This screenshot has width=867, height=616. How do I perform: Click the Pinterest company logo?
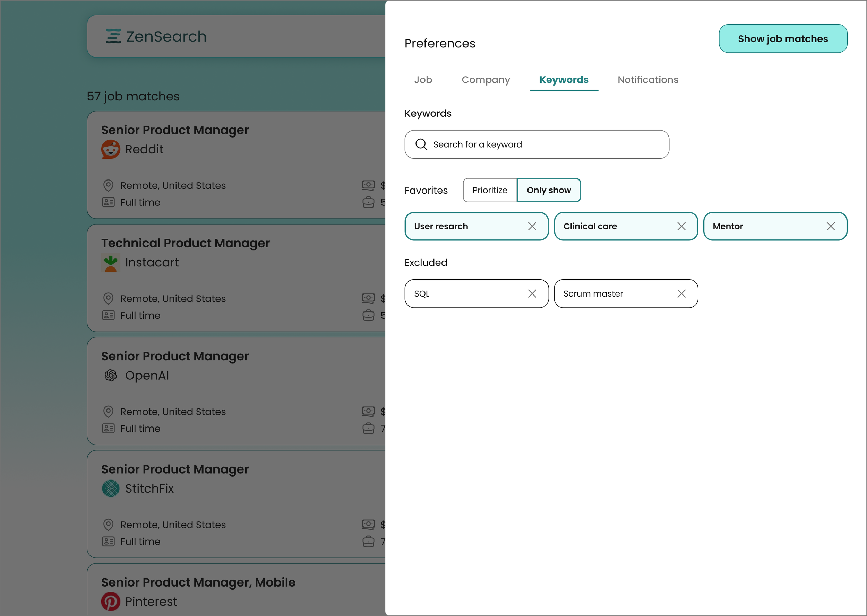pos(111,601)
